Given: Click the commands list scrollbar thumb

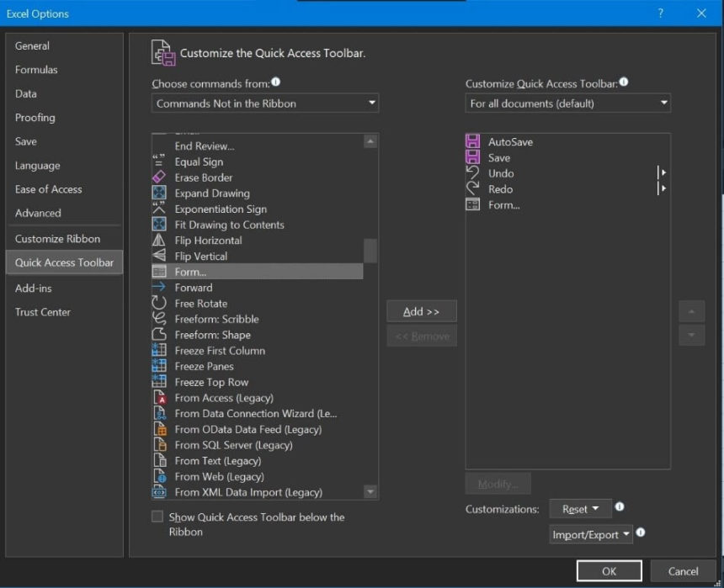Looking at the screenshot, I should coord(370,251).
